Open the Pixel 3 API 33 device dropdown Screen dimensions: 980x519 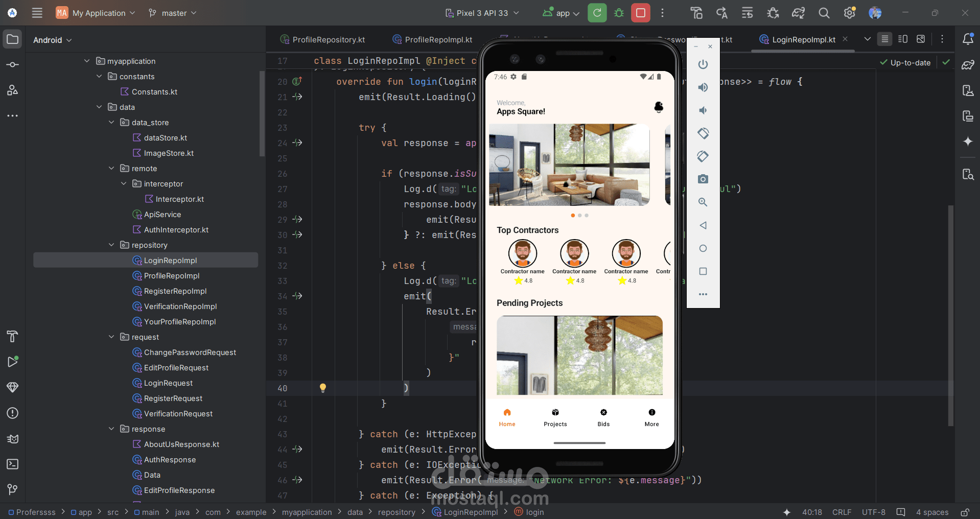click(x=481, y=13)
